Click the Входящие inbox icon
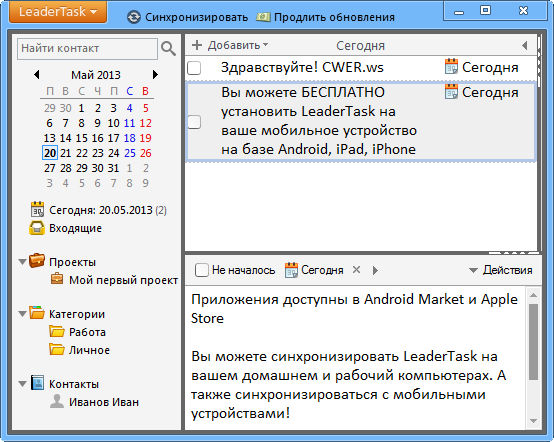This screenshot has width=554, height=442. click(37, 228)
